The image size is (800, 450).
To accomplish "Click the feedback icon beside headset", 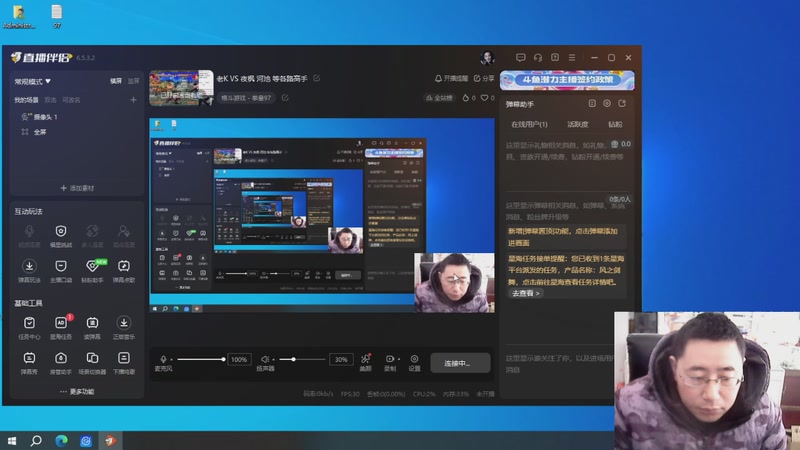I will click(x=555, y=58).
